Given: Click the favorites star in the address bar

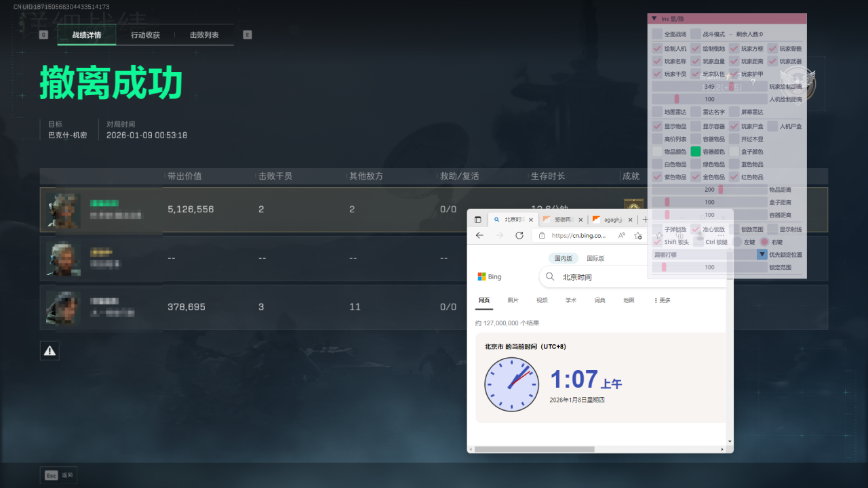Looking at the screenshot, I should click(x=637, y=235).
